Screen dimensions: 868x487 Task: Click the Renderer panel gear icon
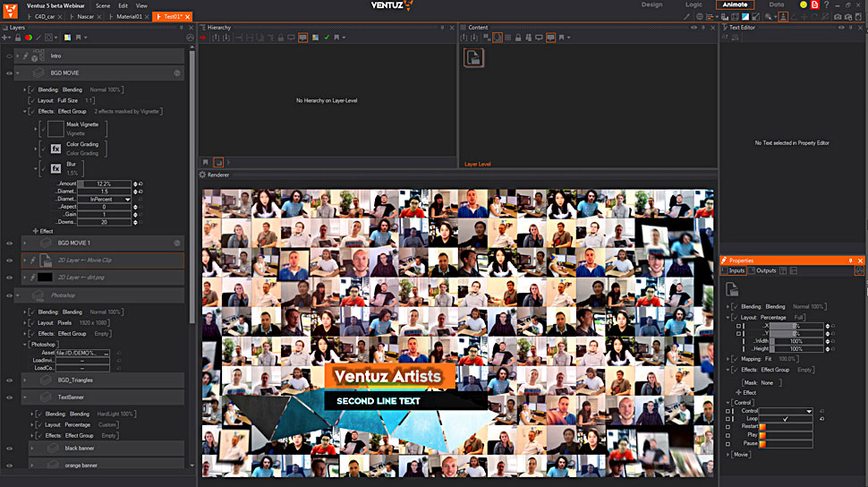tap(202, 175)
